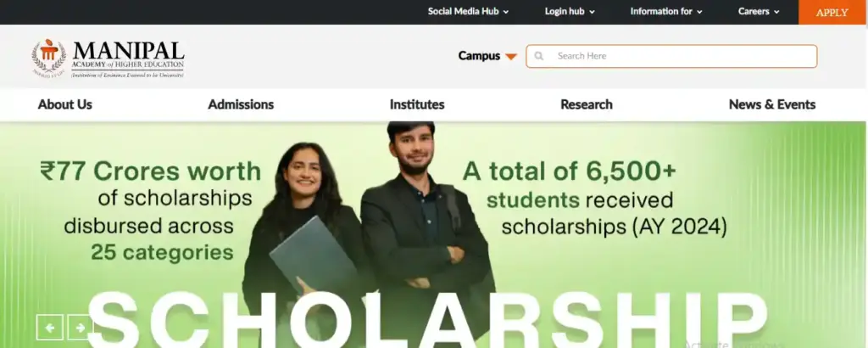Click the Careers chevron arrow
This screenshot has width=868, height=348.
point(776,12)
